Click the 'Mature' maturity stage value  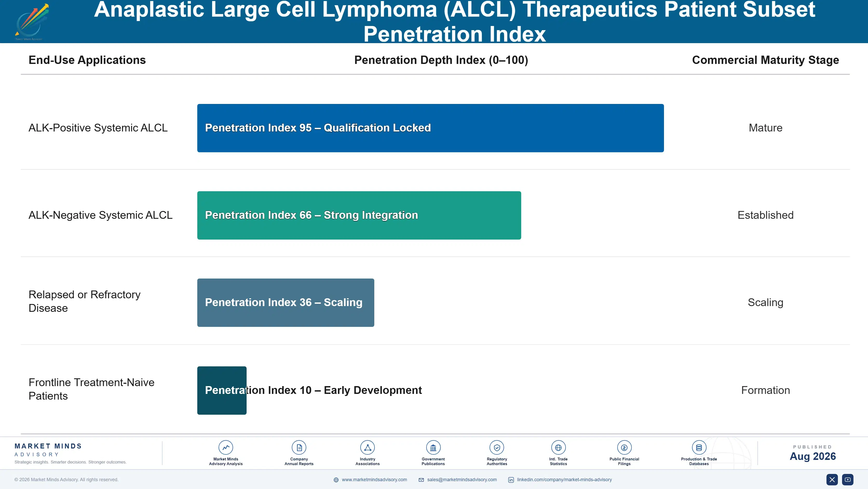(x=765, y=128)
